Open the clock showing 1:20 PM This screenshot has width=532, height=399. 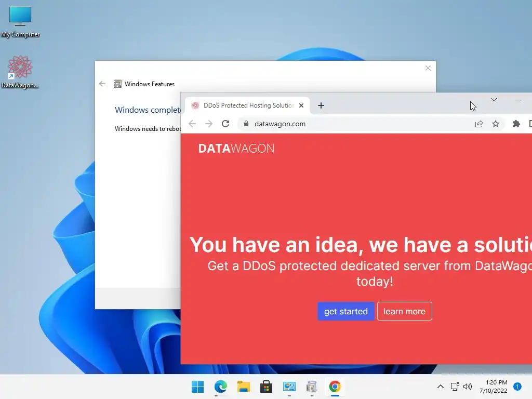click(494, 387)
